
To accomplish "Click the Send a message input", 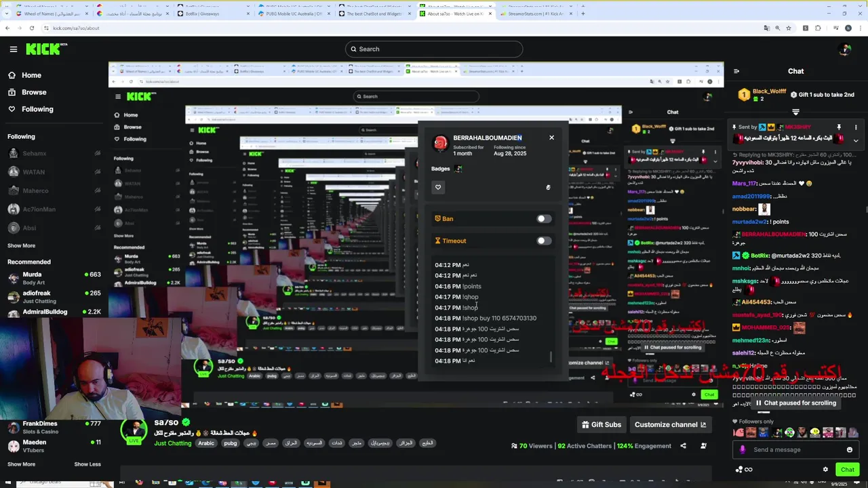I will [x=797, y=449].
